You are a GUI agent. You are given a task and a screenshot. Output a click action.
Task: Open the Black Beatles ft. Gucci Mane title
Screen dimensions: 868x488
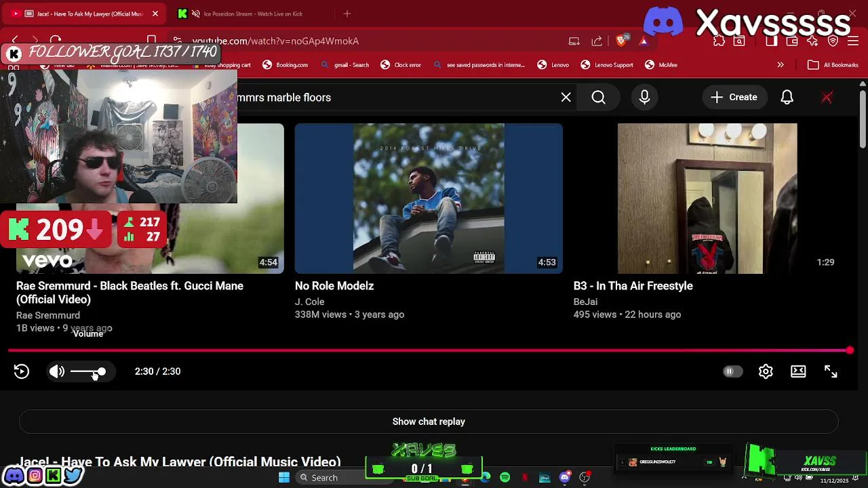[130, 293]
